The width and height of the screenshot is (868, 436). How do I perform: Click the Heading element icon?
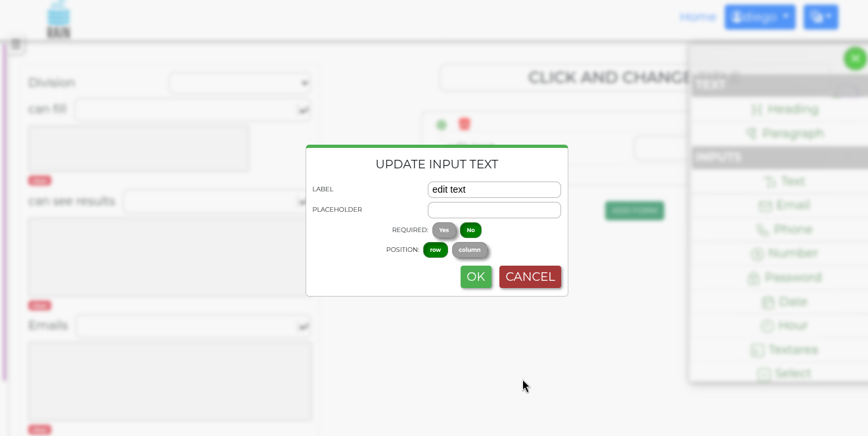point(757,109)
